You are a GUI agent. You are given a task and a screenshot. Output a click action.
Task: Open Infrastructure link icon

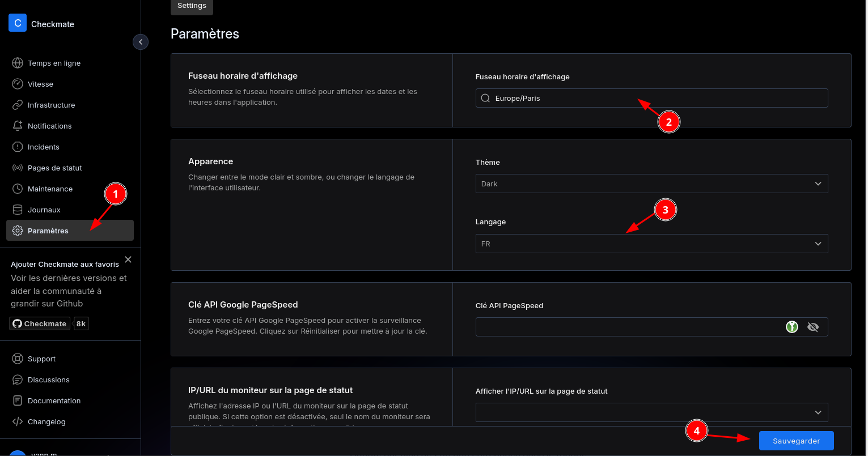point(18,105)
